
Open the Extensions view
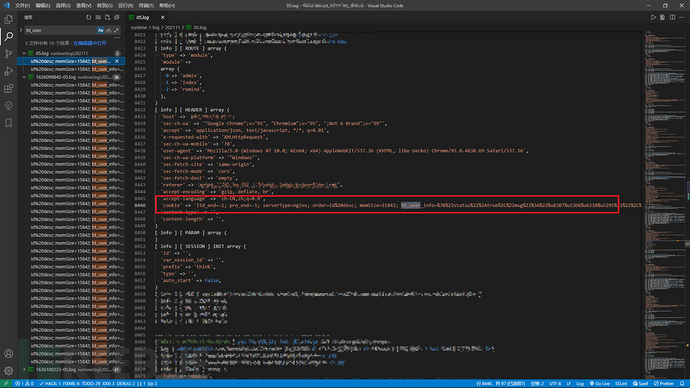click(x=8, y=88)
